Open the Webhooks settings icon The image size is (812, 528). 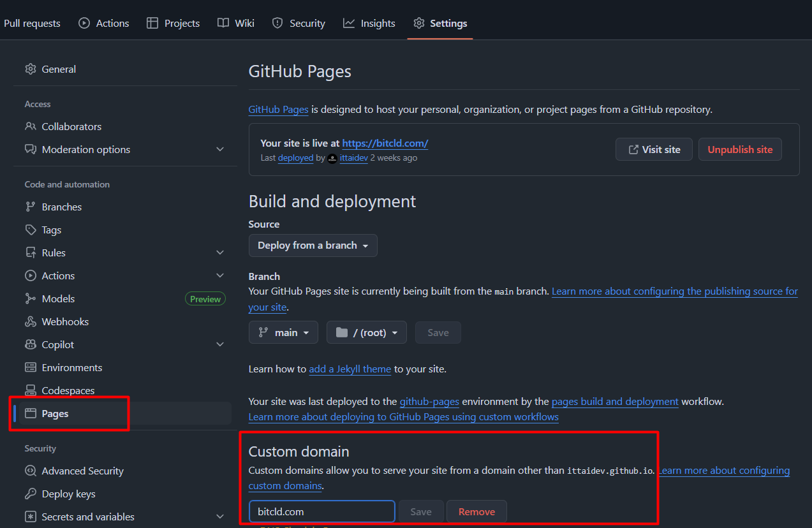31,321
